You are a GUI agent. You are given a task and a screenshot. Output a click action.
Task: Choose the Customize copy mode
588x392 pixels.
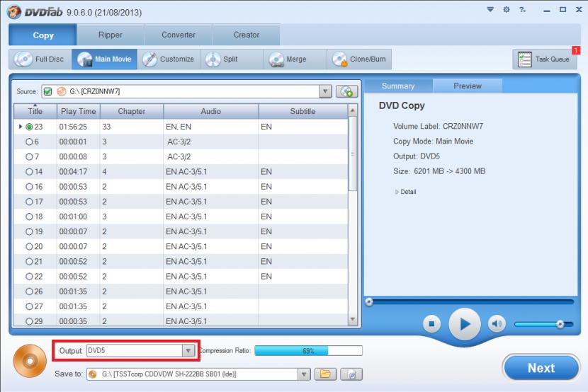168,59
